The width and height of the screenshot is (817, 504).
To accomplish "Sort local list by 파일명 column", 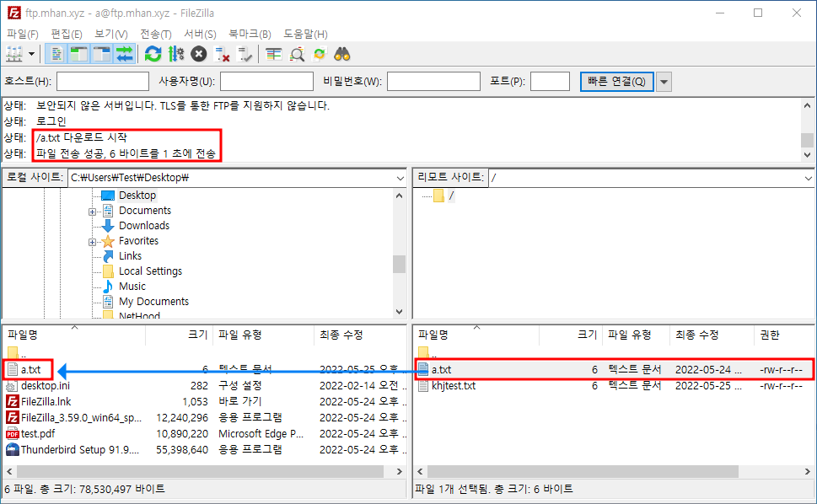I will click(x=74, y=335).
